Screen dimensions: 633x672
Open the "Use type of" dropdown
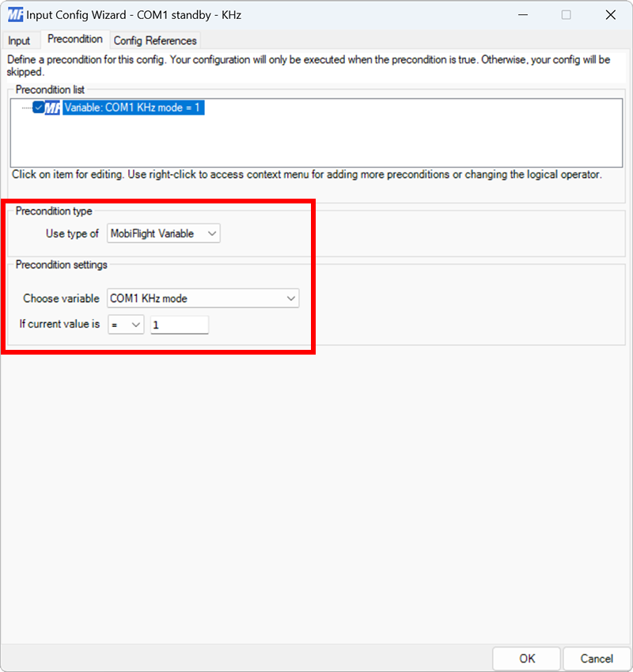210,233
